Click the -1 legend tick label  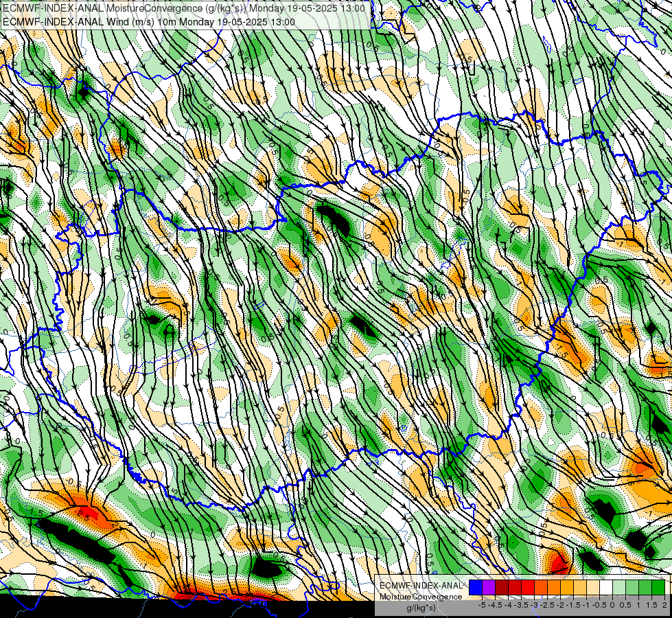coord(586,605)
